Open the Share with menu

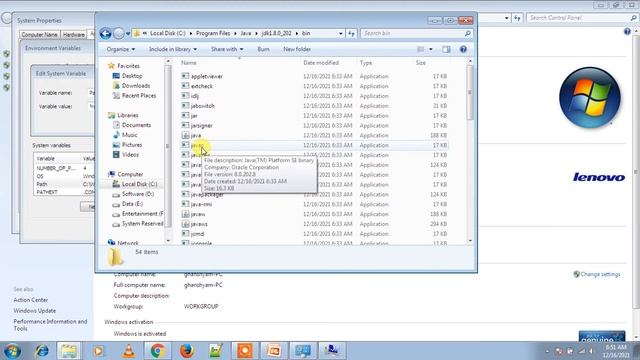227,49
